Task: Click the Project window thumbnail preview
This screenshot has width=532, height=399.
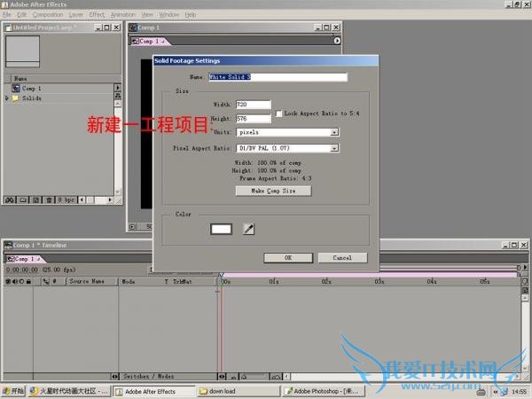Action: (x=22, y=51)
